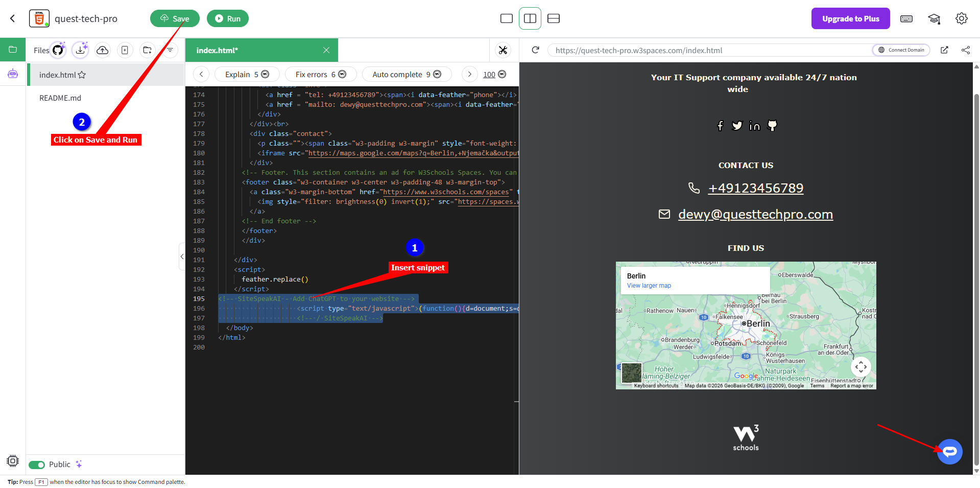Reload the preview pane
980x488 pixels.
tap(535, 50)
